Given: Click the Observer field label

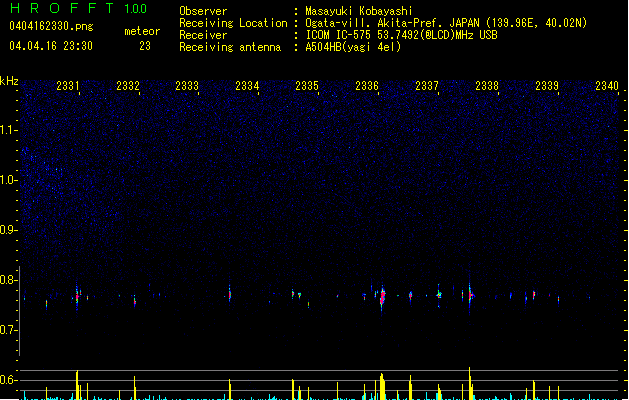Looking at the screenshot, I should click(203, 11).
